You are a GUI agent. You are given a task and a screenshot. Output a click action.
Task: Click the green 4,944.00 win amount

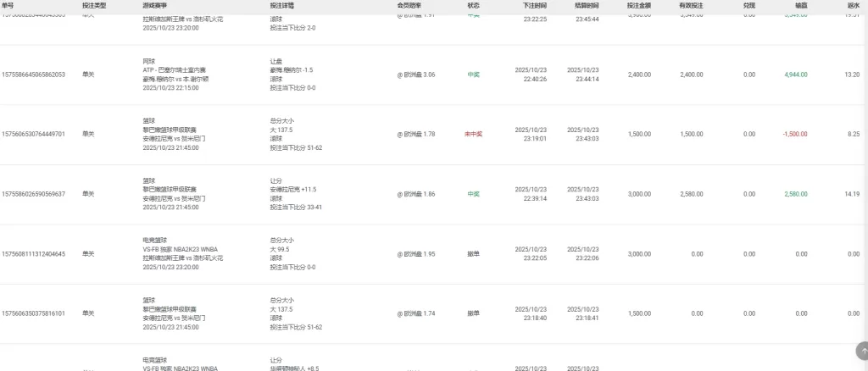795,75
